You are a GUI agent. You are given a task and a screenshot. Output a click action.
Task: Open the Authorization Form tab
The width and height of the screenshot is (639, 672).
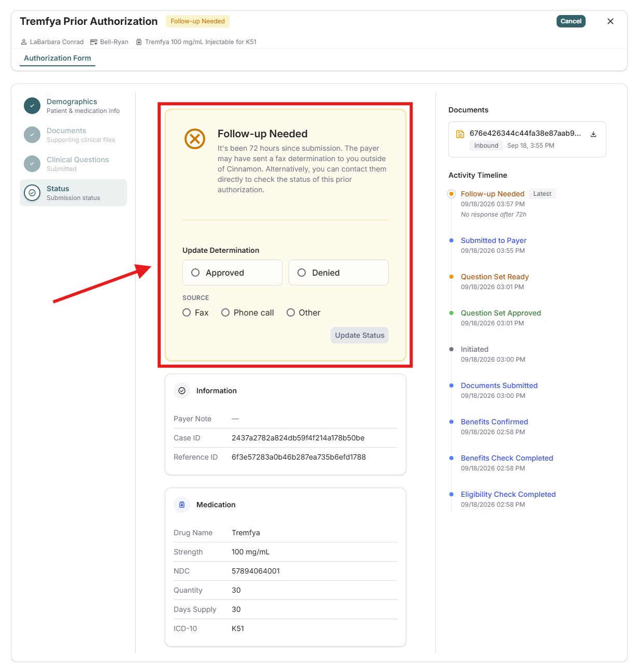coord(58,58)
